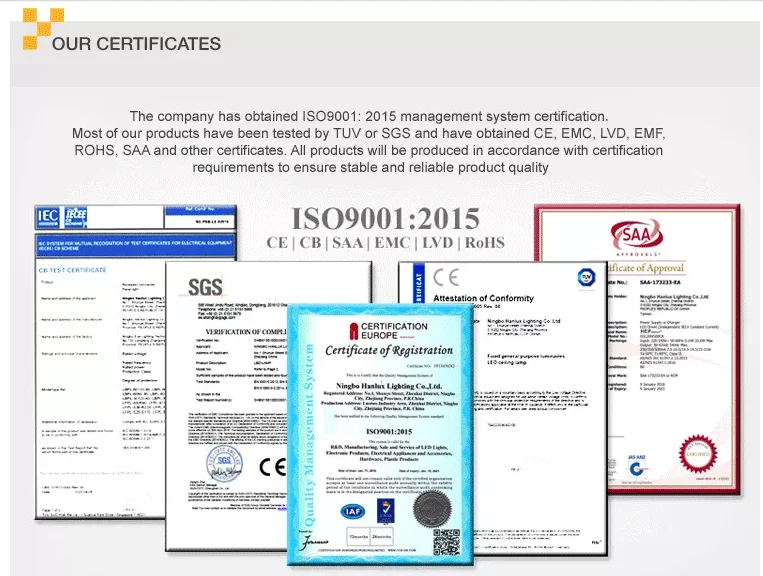This screenshot has height=576, width=763.
Task: Click the signature on blue certificate
Action: (314, 542)
